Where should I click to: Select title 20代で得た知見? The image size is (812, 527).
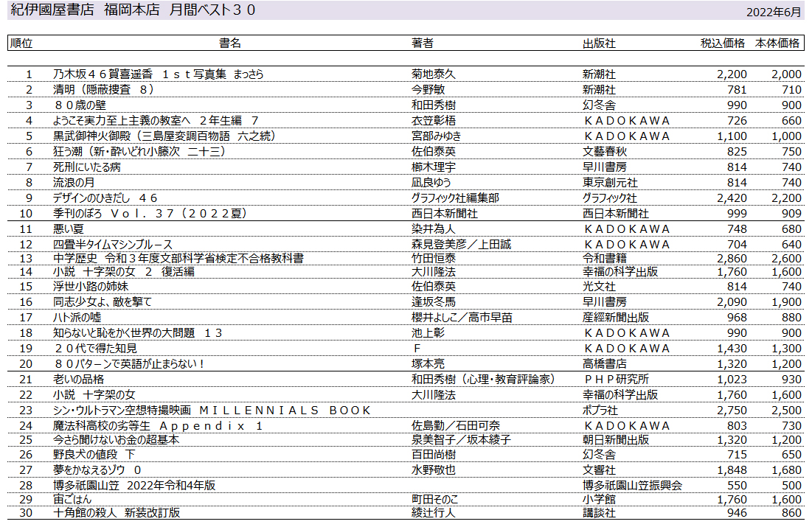tap(95, 348)
